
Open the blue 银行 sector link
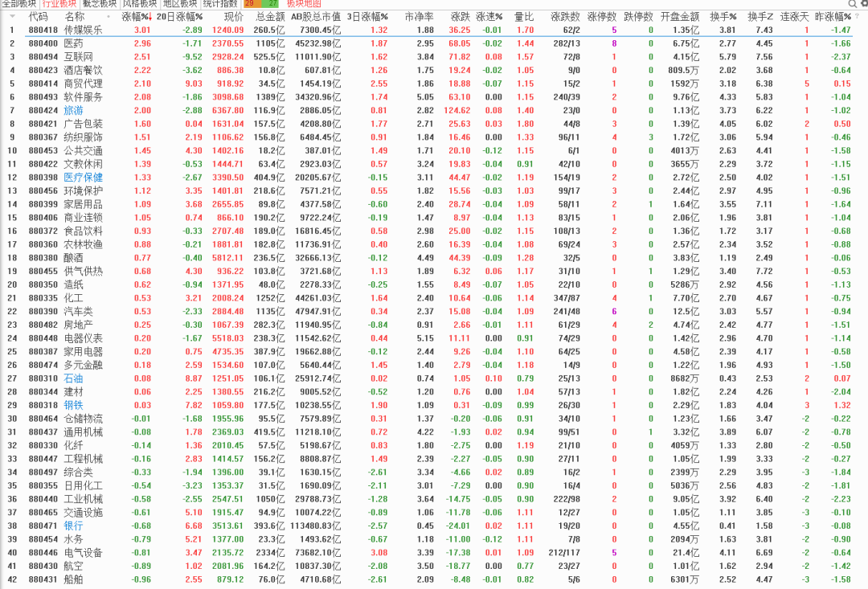point(74,526)
